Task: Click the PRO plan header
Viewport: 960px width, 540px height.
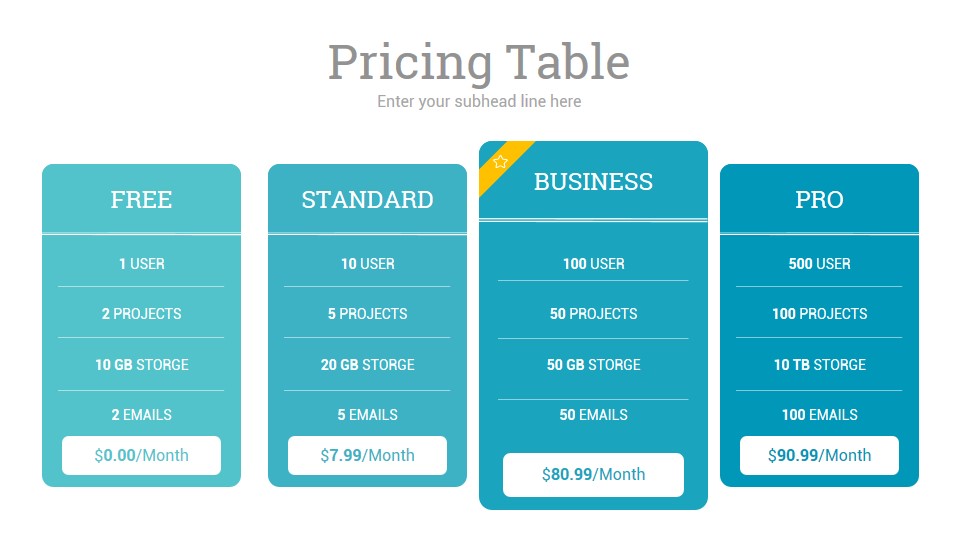Action: pyautogui.click(x=819, y=200)
